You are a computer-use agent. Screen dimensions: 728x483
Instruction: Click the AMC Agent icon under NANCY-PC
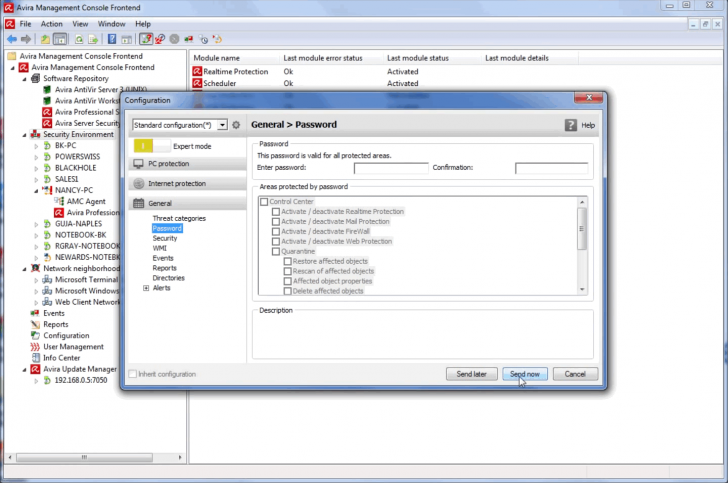tap(59, 201)
